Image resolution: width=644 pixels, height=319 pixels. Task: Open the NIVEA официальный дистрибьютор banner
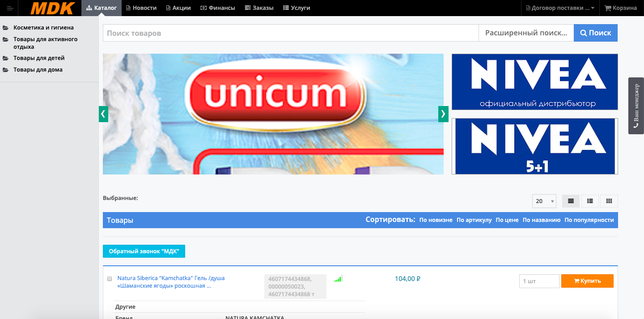[534, 82]
